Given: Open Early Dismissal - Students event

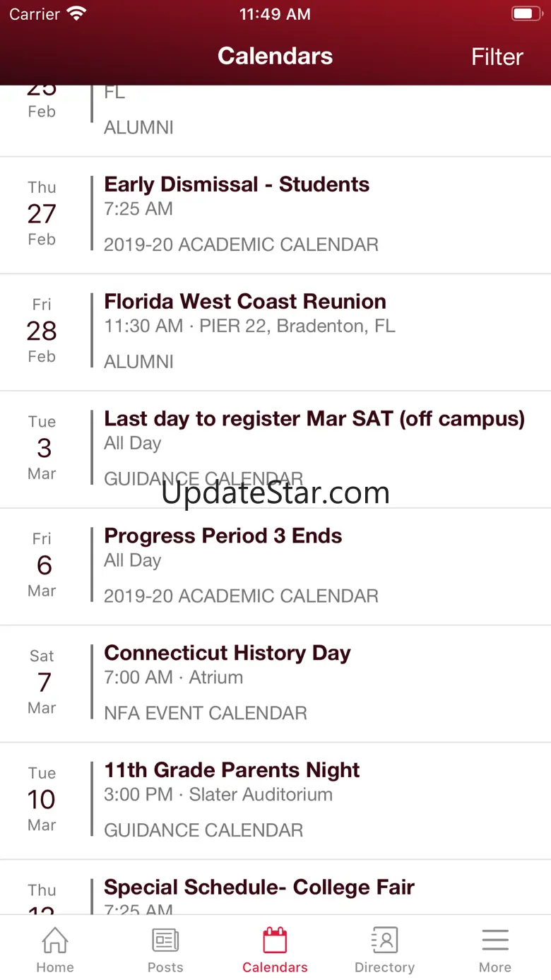Looking at the screenshot, I should pos(237,185).
